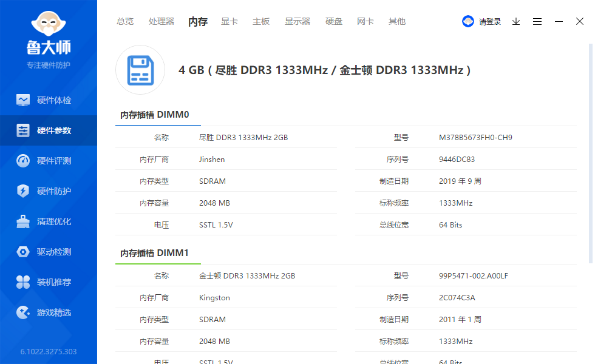The width and height of the screenshot is (595, 364).
Task: Select the 内存 tab
Action: point(198,22)
